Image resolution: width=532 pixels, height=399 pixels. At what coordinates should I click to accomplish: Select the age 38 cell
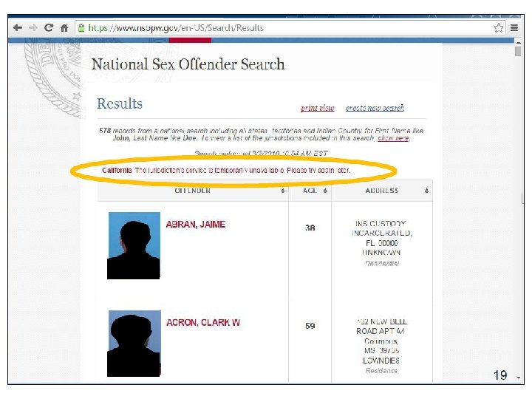click(310, 228)
